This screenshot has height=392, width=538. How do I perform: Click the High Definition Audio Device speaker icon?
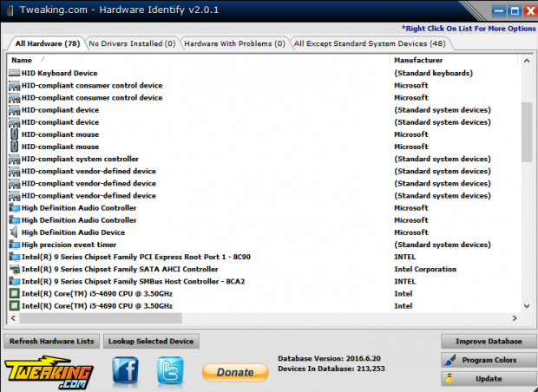tap(14, 232)
